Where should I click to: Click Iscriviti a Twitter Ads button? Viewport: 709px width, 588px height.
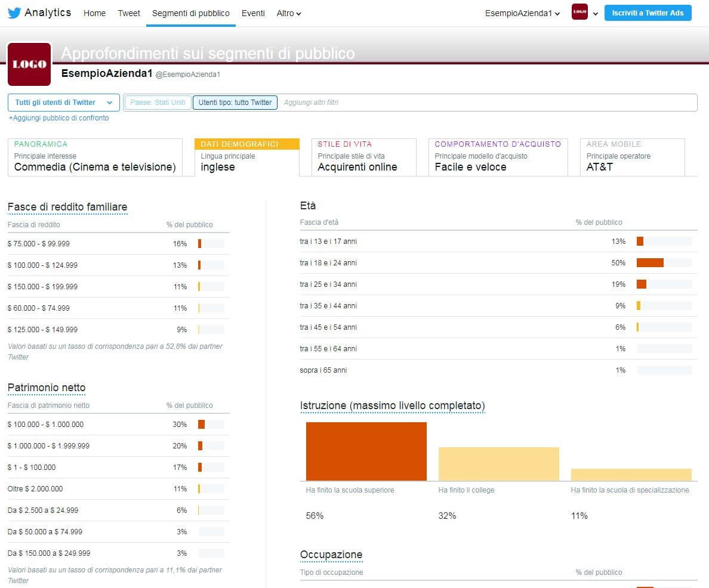(648, 13)
